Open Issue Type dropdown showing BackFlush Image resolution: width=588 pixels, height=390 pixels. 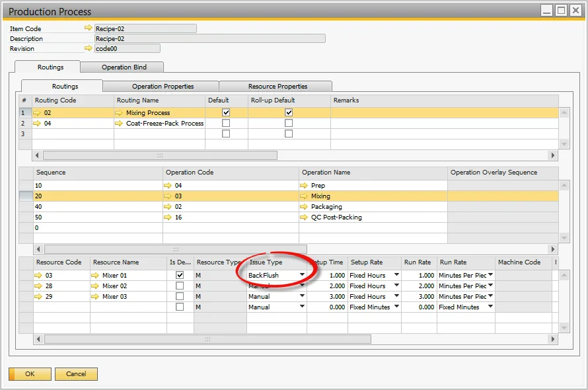[x=302, y=275]
